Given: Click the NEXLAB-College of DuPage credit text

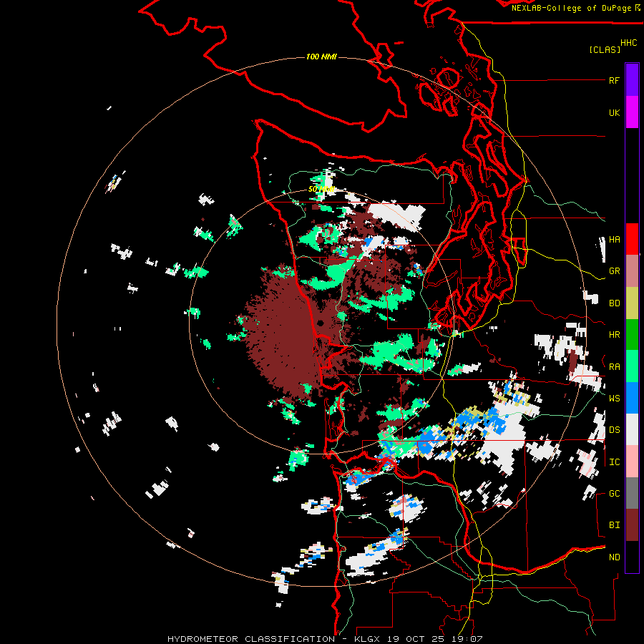Looking at the screenshot, I should (571, 8).
